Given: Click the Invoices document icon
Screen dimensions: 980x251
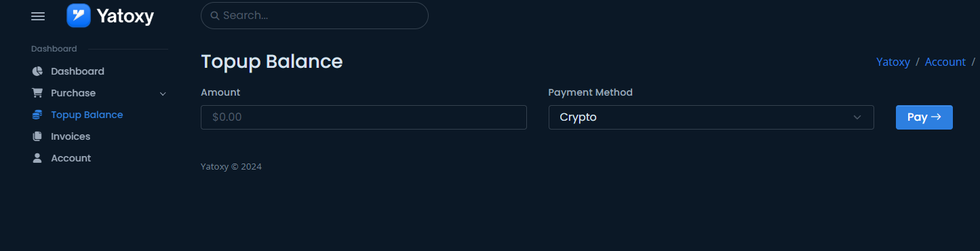Looking at the screenshot, I should 37,136.
